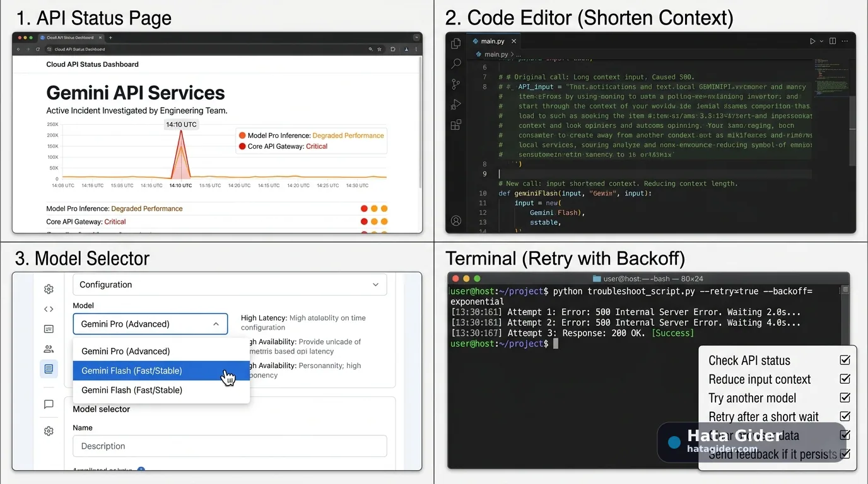Reload the Cloud API Status Dashboard page

38,49
